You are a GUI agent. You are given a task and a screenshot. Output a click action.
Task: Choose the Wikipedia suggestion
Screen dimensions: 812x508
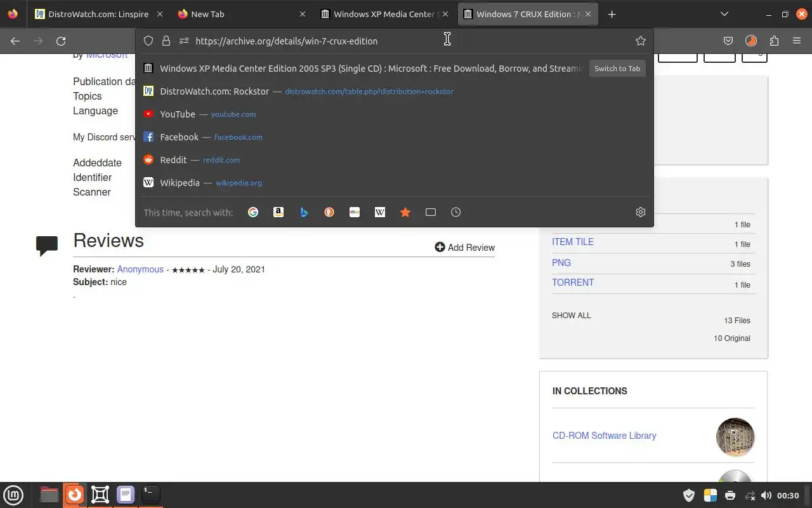395,183
